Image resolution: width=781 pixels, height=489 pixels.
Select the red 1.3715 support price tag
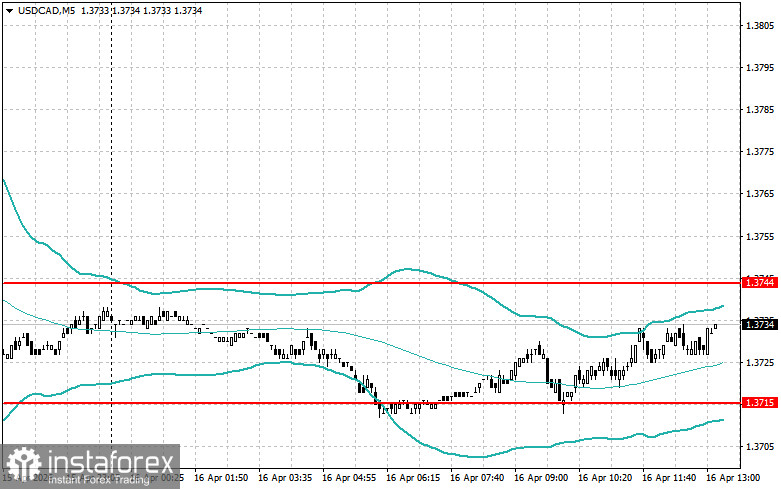[x=759, y=402]
